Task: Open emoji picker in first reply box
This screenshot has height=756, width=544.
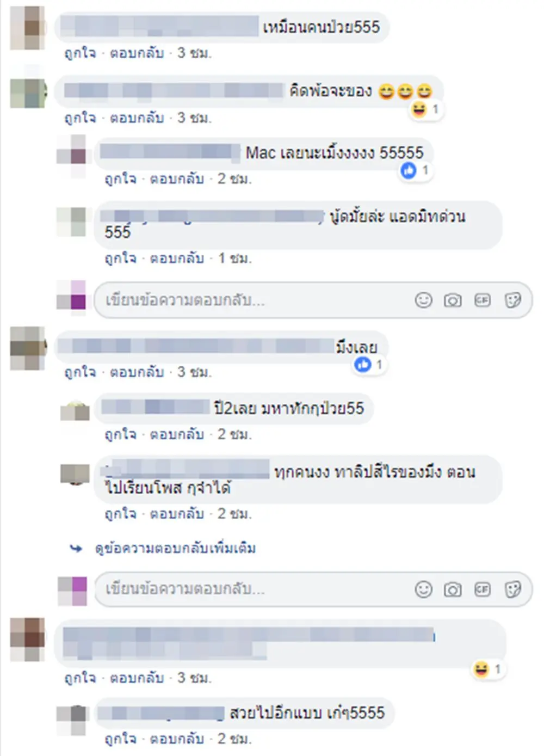Action: coord(423,300)
